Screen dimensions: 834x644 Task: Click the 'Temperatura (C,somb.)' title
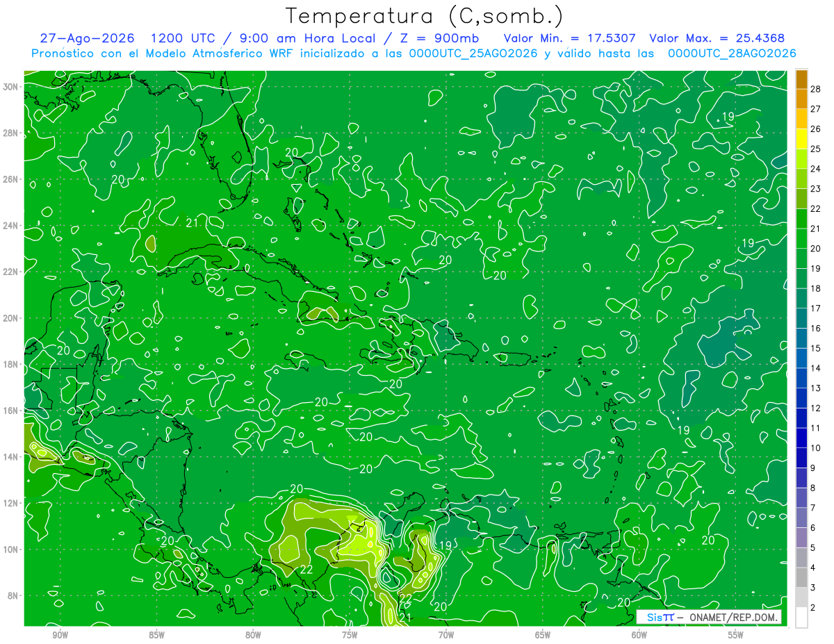425,15
